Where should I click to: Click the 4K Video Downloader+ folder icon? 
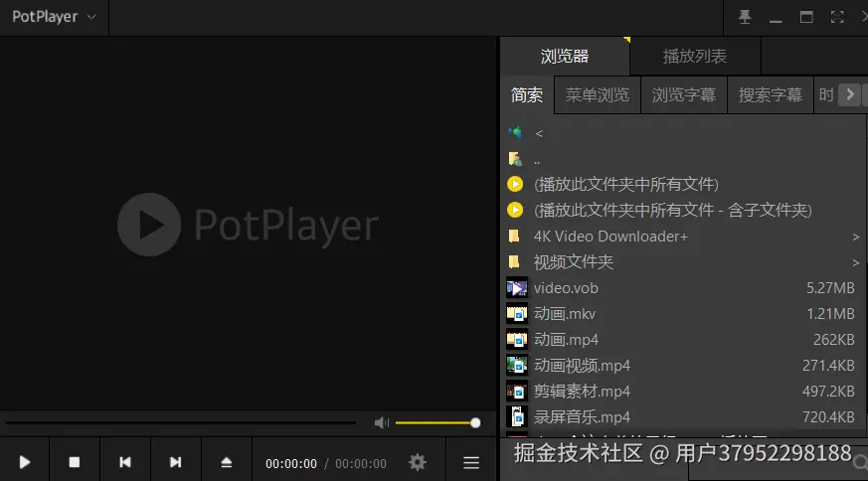click(514, 237)
